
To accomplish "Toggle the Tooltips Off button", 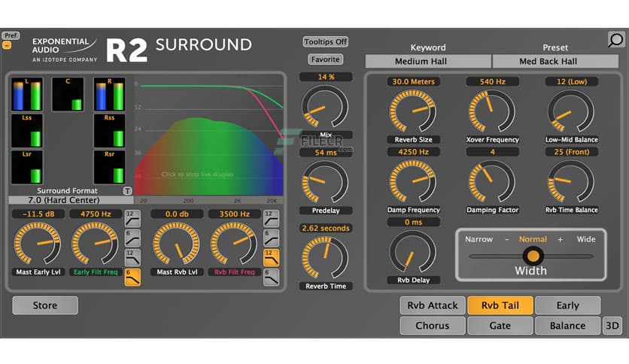I will coord(325,41).
